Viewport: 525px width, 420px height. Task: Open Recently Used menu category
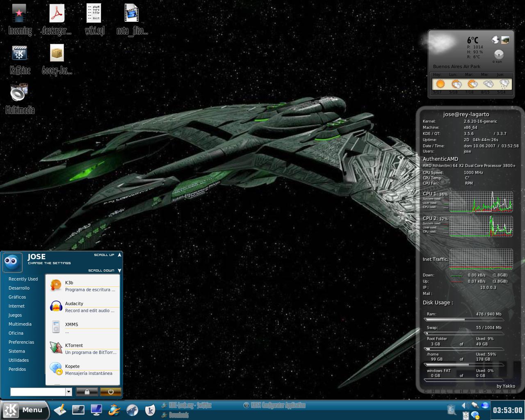[x=23, y=279]
